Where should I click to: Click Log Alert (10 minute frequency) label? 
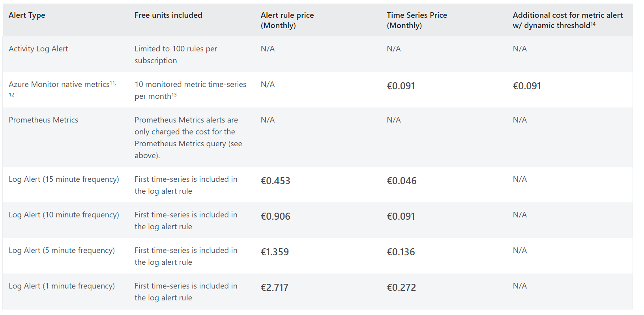pos(64,215)
